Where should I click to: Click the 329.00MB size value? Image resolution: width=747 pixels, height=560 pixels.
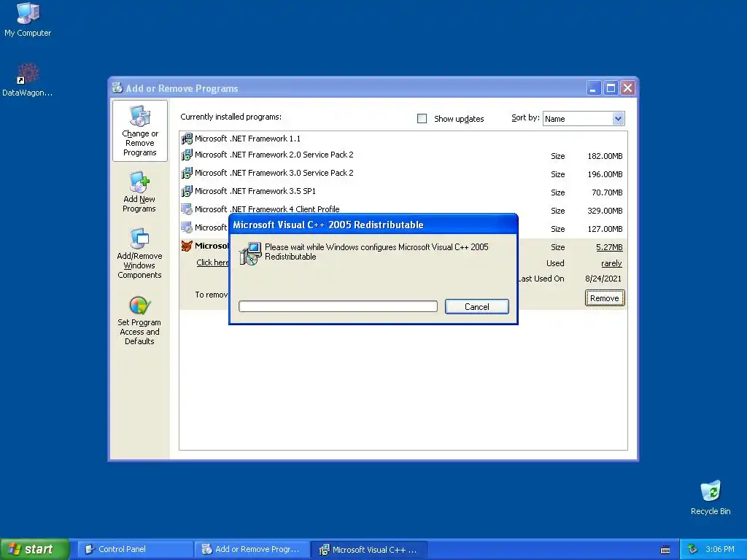click(605, 211)
